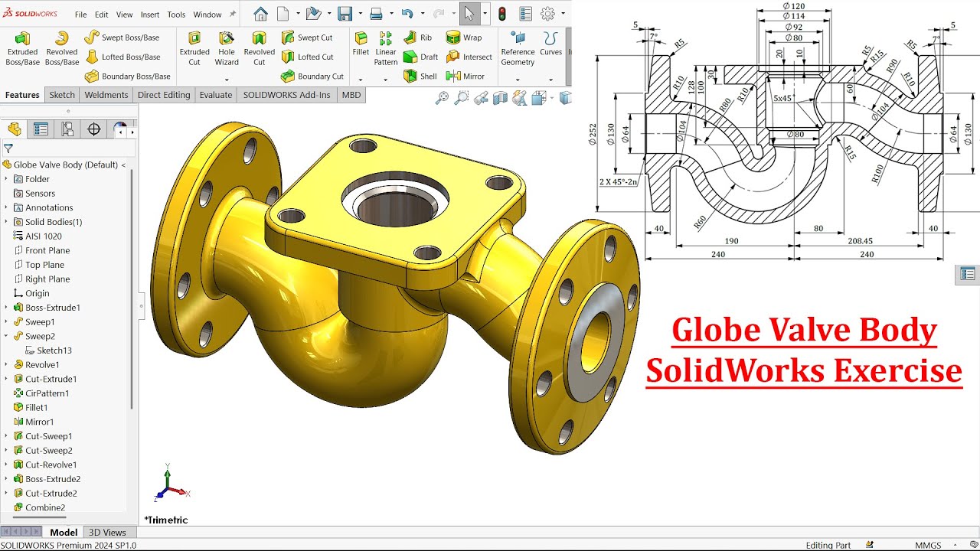Expand the Folder tree node
Image resolution: width=980 pixels, height=551 pixels.
tap(6, 179)
